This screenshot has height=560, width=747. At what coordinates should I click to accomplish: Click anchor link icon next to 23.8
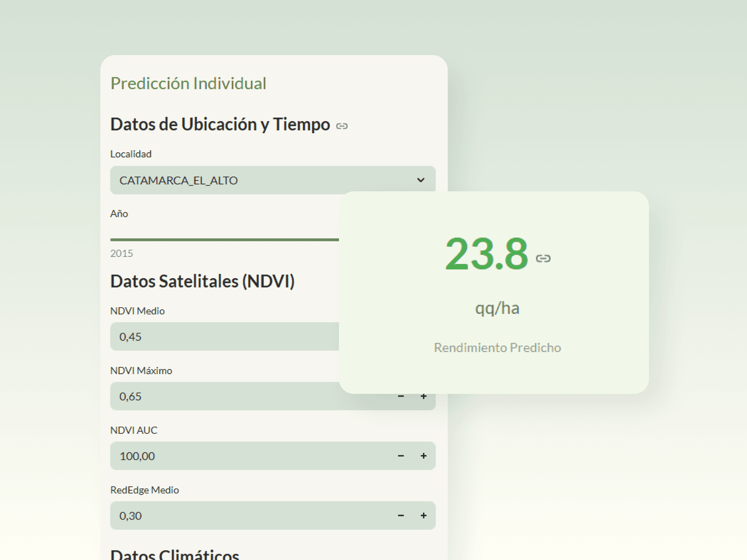(x=543, y=259)
